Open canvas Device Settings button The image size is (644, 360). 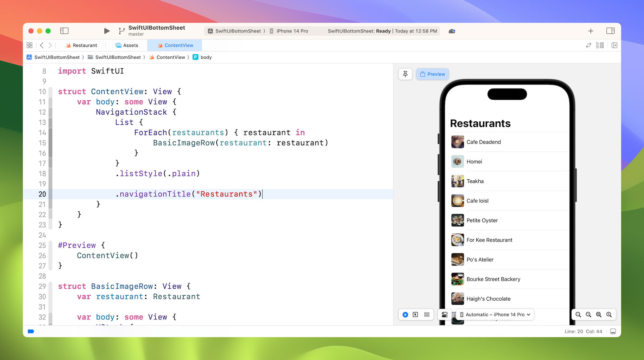tap(444, 315)
